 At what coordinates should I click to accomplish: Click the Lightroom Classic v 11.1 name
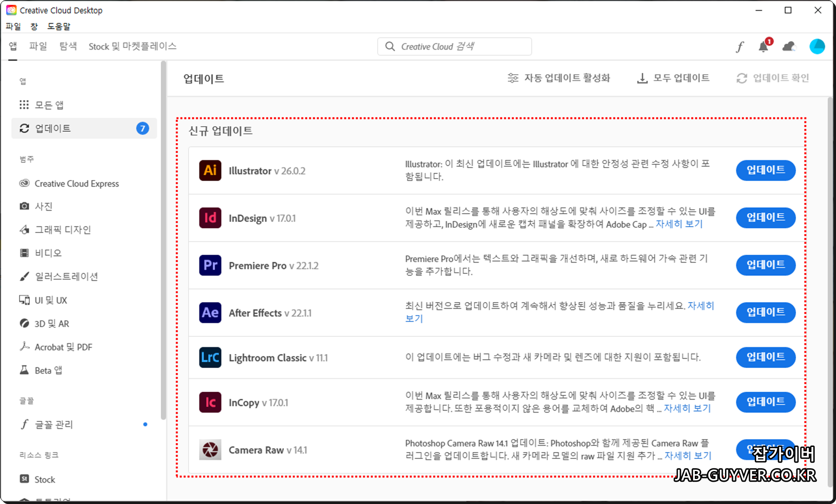tap(278, 358)
